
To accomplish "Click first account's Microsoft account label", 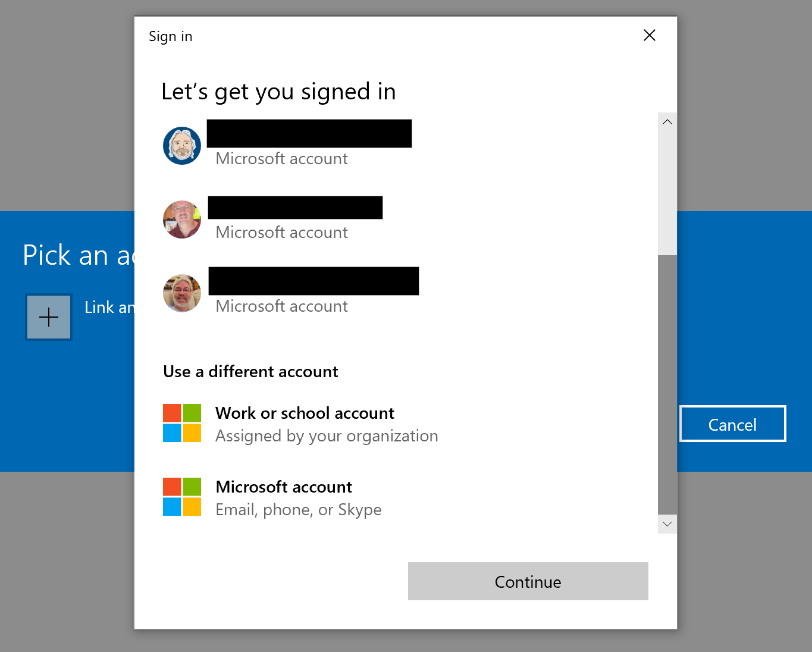I will tap(281, 159).
